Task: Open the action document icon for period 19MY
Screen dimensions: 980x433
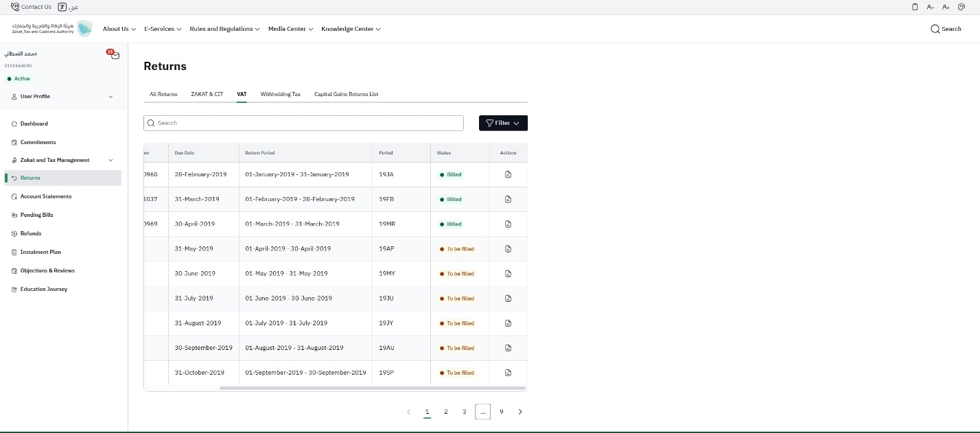Action: (x=508, y=274)
